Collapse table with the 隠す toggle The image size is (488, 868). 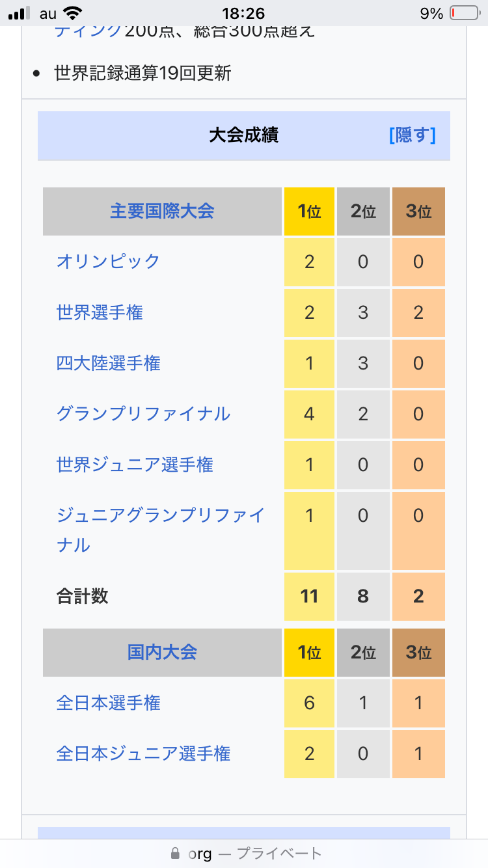tap(412, 135)
